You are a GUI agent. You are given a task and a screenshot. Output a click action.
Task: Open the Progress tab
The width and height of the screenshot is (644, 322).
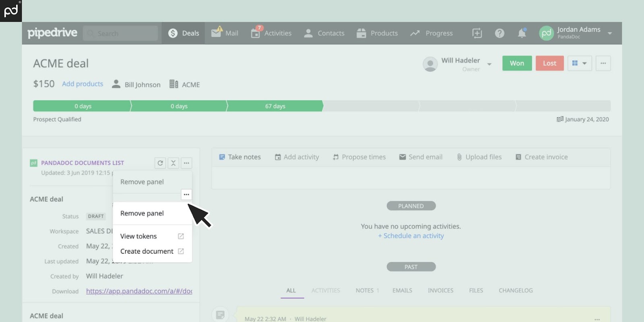(431, 33)
